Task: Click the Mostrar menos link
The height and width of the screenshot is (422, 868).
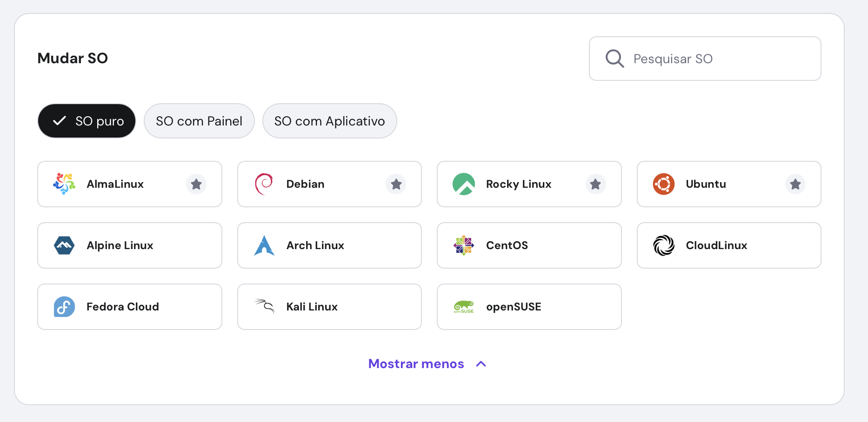Action: click(x=416, y=364)
